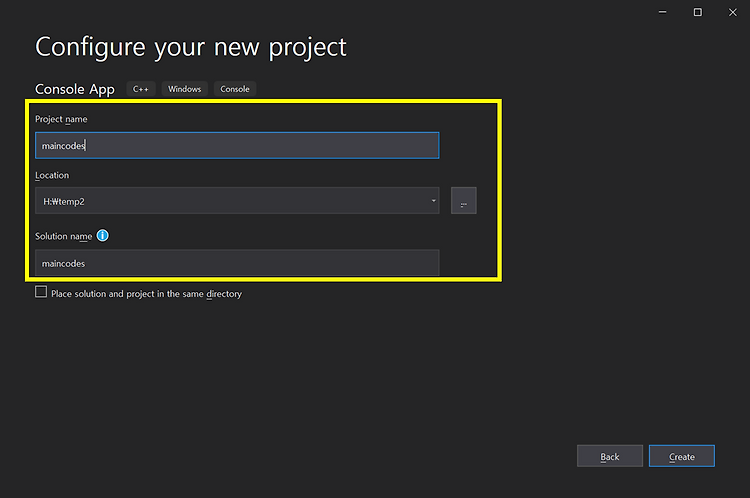Click the Project name label
Screen dimensions: 750x498
(61, 119)
